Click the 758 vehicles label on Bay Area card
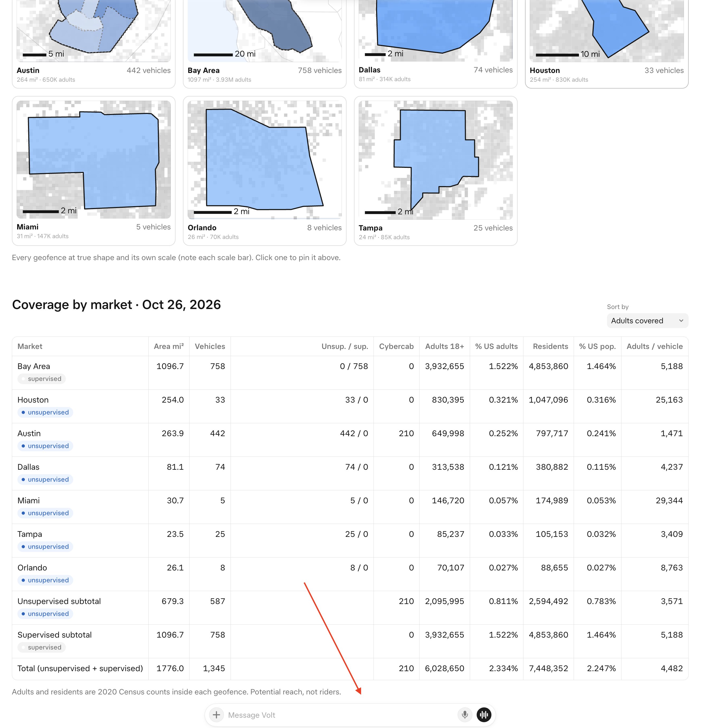Screen dimensions: 718x728 [x=320, y=71]
